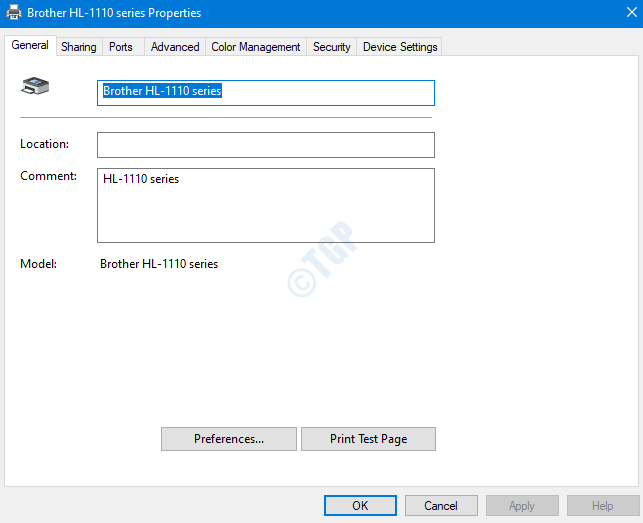This screenshot has height=523, width=643.
Task: Click the window title 'Brother HL-1110 series Properties'
Action: 114,13
